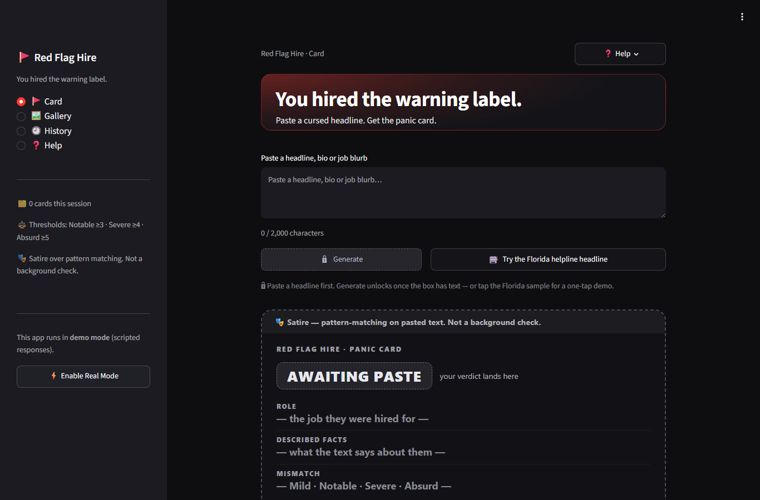Click Enable Real Mode button
This screenshot has height=500, width=760.
83,376
